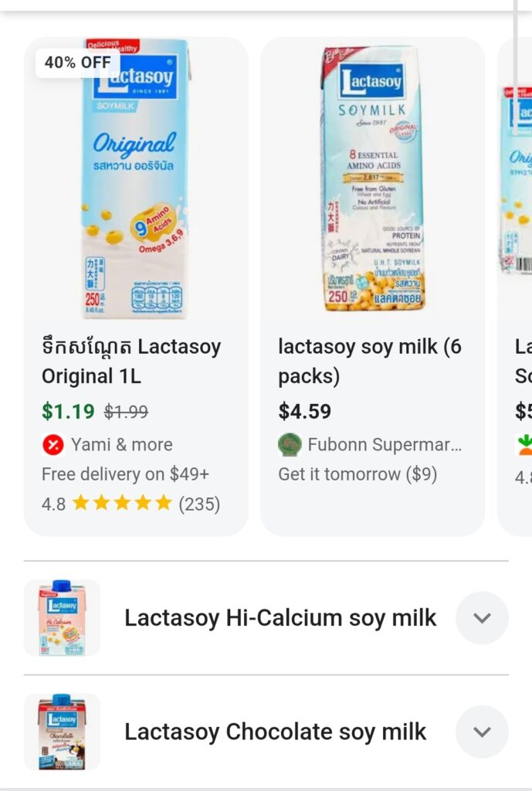Image resolution: width=532 pixels, height=791 pixels.
Task: Click the carrot store icon on third card
Action: tap(524, 445)
